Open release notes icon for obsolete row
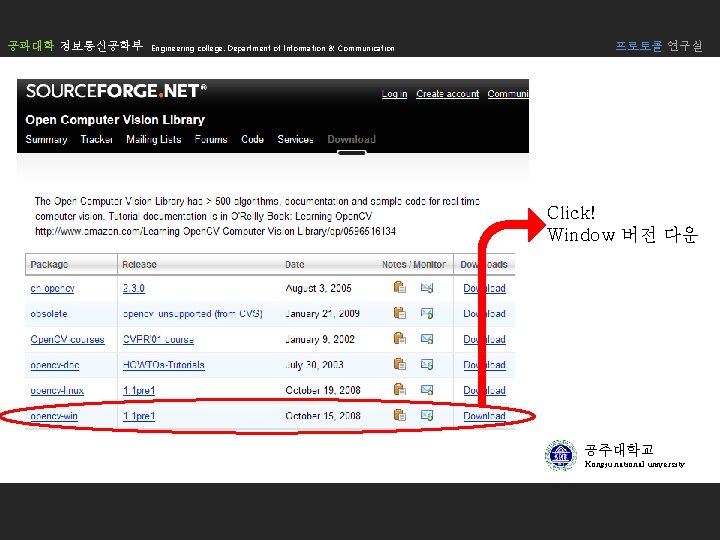 point(399,313)
